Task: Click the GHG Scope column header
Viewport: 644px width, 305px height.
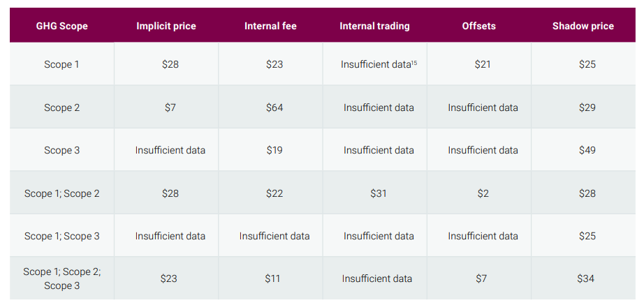Action: (61, 27)
